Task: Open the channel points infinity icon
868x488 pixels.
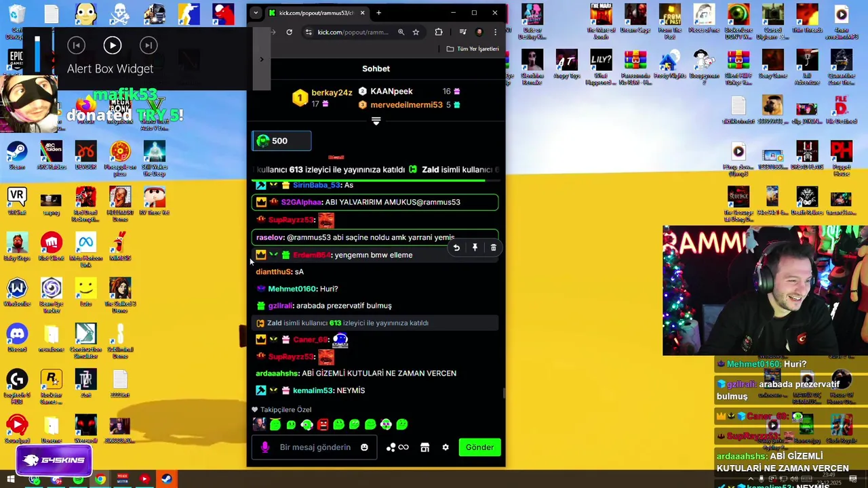Action: click(404, 447)
